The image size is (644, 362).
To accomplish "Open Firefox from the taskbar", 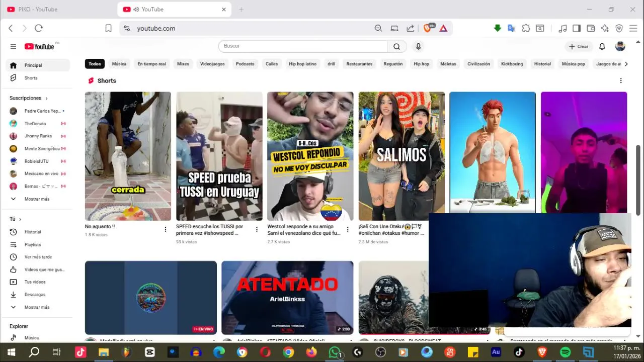I will [311, 352].
